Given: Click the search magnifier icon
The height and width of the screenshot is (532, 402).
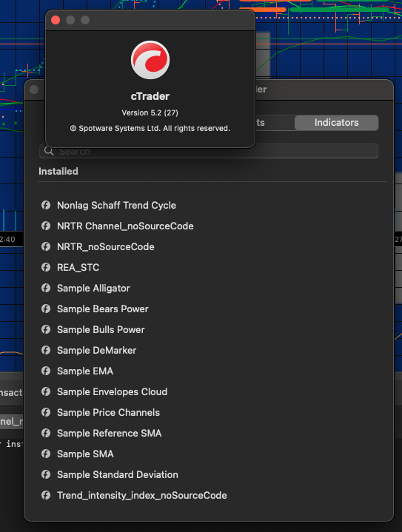Looking at the screenshot, I should click(49, 151).
